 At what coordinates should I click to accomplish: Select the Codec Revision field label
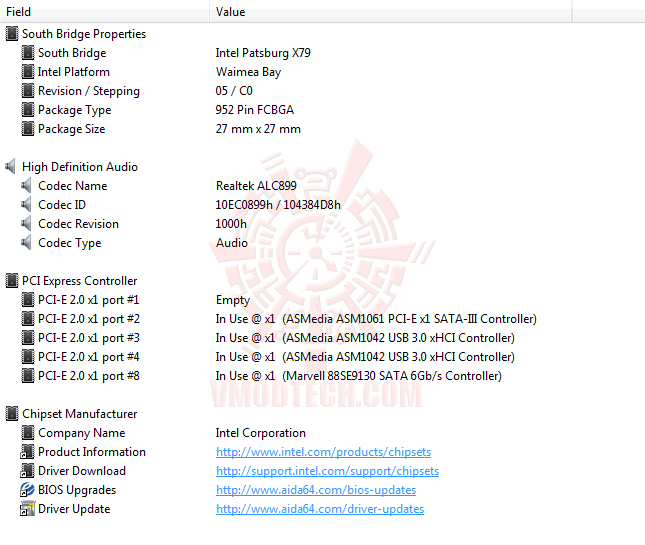click(x=78, y=224)
